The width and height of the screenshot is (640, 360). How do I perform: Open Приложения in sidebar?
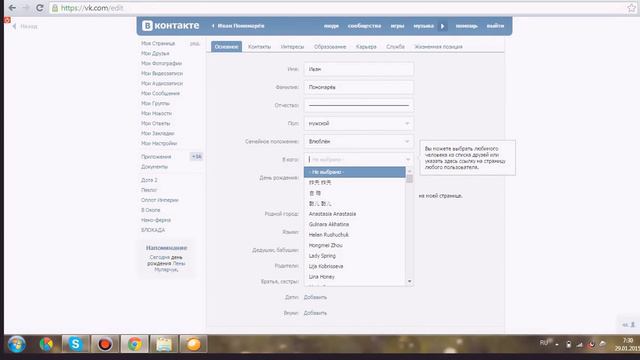(156, 157)
